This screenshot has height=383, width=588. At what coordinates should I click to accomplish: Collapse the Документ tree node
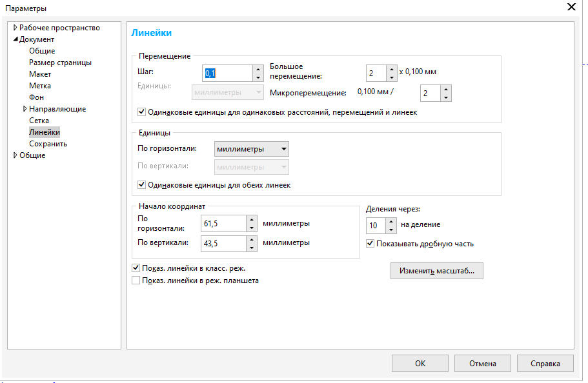pyautogui.click(x=15, y=39)
